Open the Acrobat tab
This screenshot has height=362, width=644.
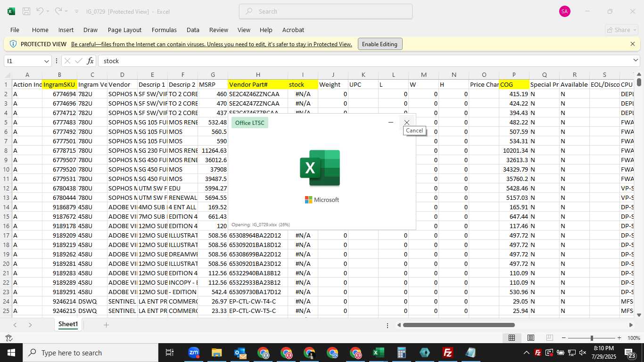tap(293, 30)
